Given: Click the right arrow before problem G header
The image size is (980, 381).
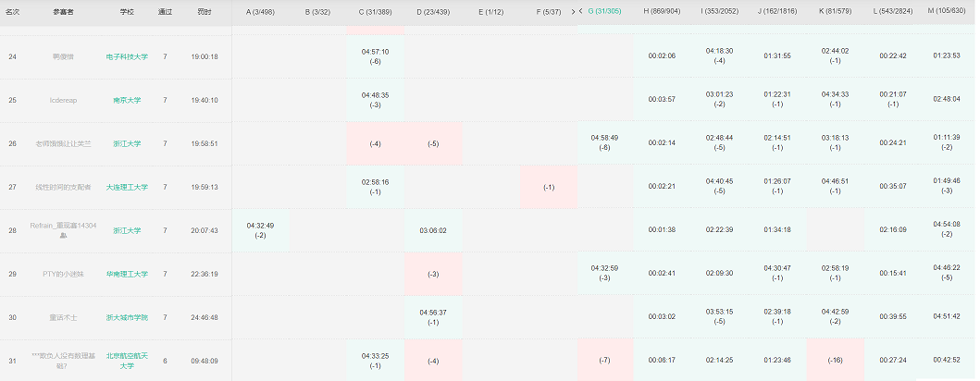Looking at the screenshot, I should 575,11.
